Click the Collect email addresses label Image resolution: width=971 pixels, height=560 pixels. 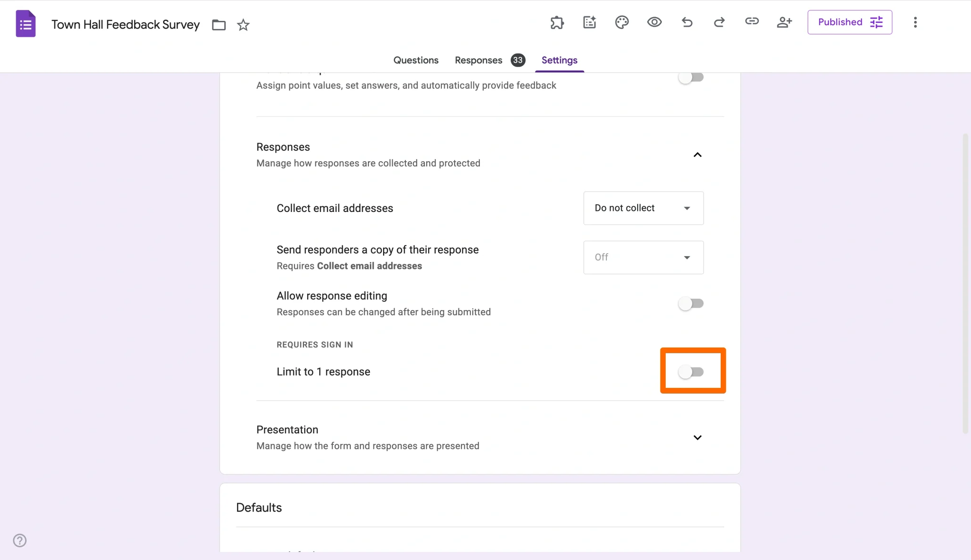click(335, 208)
